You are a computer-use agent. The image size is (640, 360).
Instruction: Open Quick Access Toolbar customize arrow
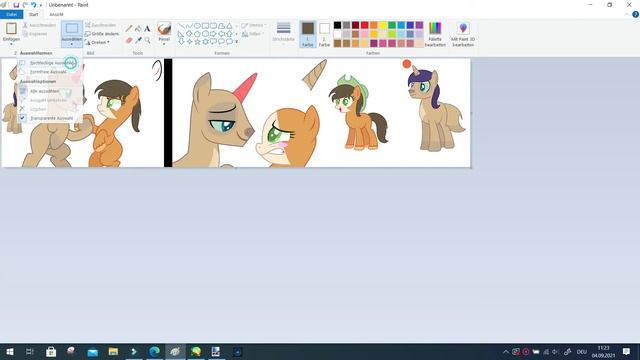point(41,5)
